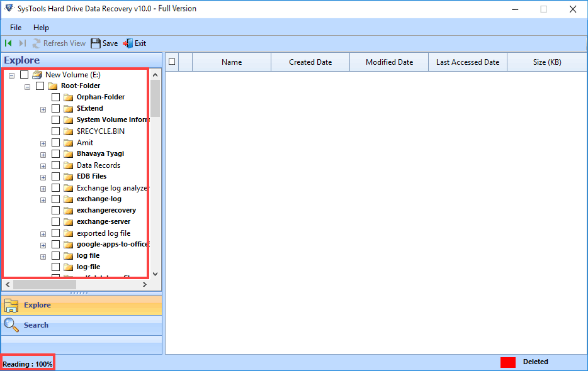This screenshot has width=588, height=371.
Task: Click the Exit icon in toolbar
Action: (x=128, y=43)
